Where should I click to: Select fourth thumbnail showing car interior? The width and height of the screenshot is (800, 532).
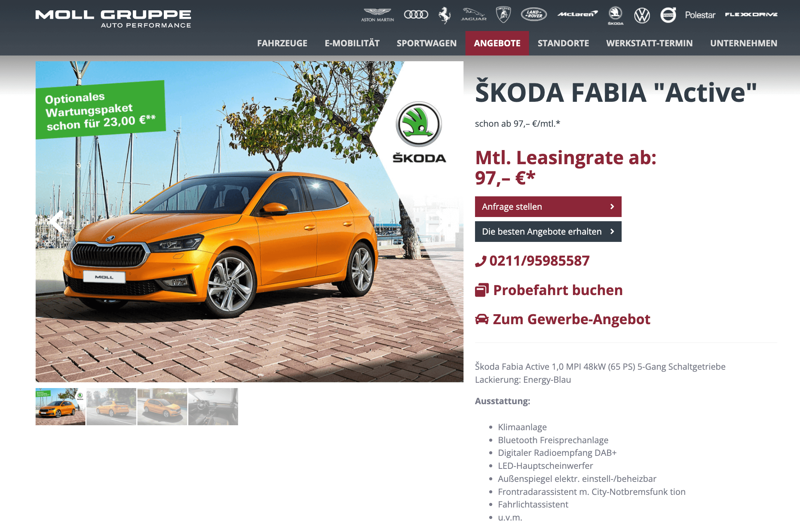coord(213,406)
